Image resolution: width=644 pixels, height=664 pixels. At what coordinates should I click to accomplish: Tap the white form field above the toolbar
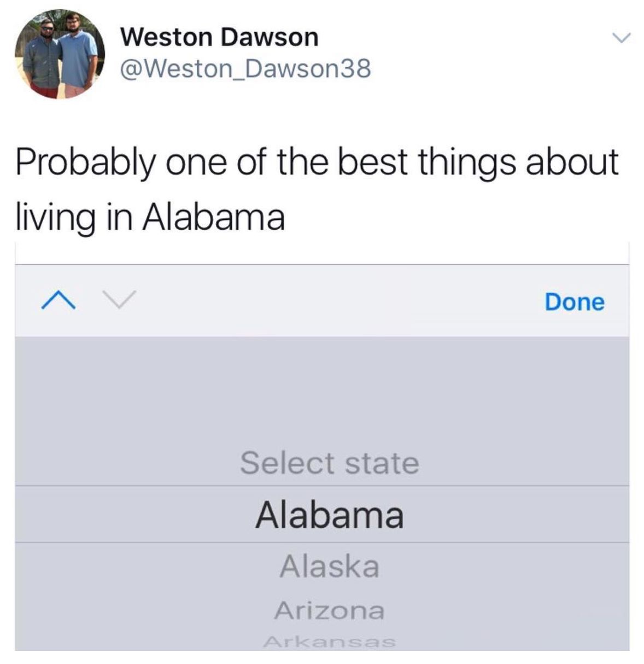tap(322, 253)
